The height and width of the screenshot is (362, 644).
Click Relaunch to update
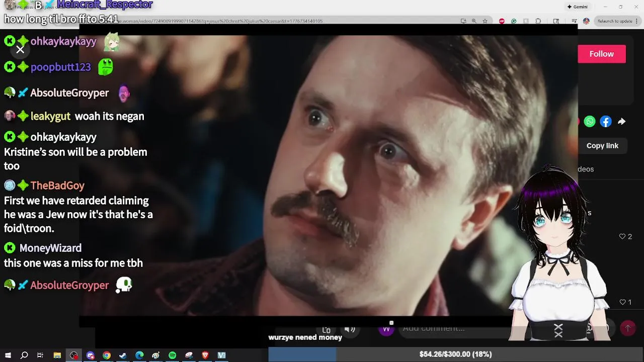tap(615, 21)
